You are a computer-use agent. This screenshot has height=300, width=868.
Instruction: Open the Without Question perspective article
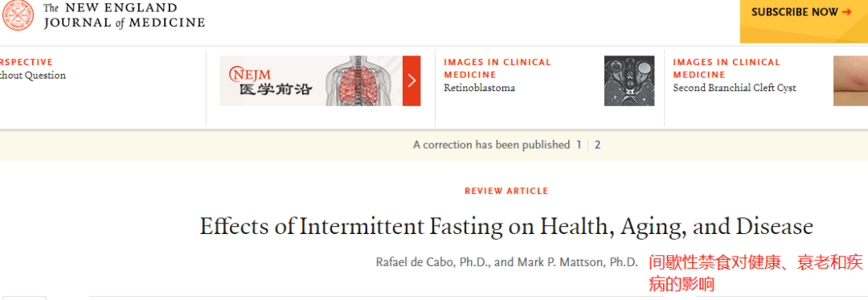tap(33, 76)
